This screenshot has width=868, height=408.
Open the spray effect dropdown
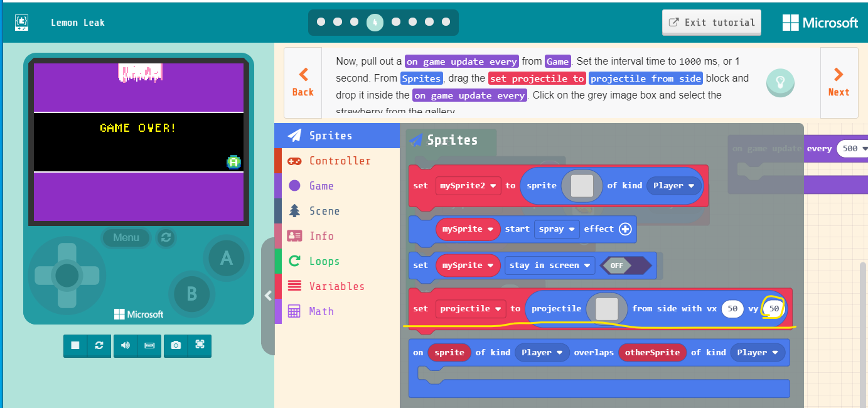(x=557, y=229)
